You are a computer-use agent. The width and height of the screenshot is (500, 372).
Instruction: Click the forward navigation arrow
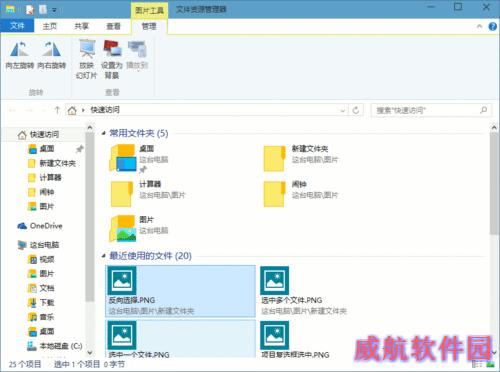29,110
